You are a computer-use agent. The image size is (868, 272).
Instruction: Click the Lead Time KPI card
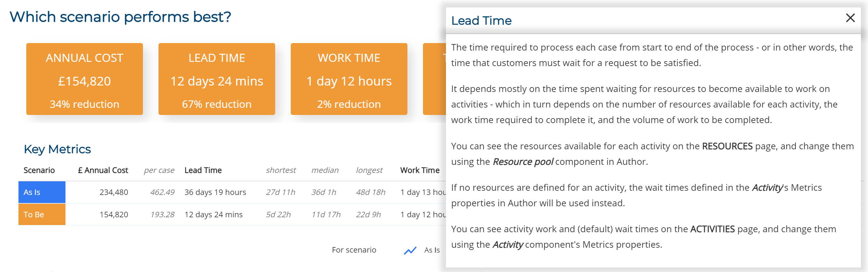[x=216, y=79]
